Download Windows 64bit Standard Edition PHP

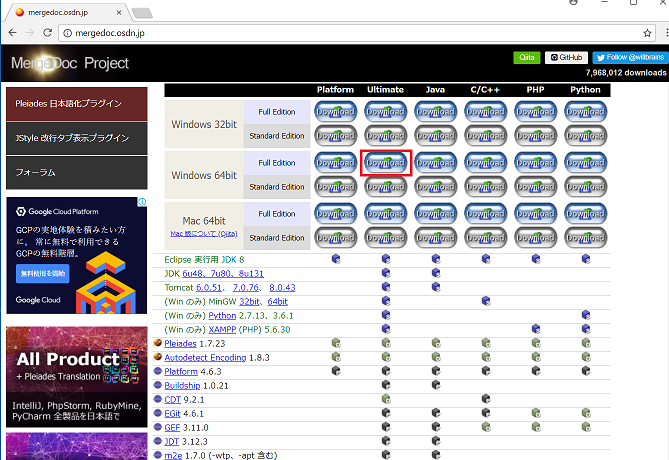click(535, 186)
